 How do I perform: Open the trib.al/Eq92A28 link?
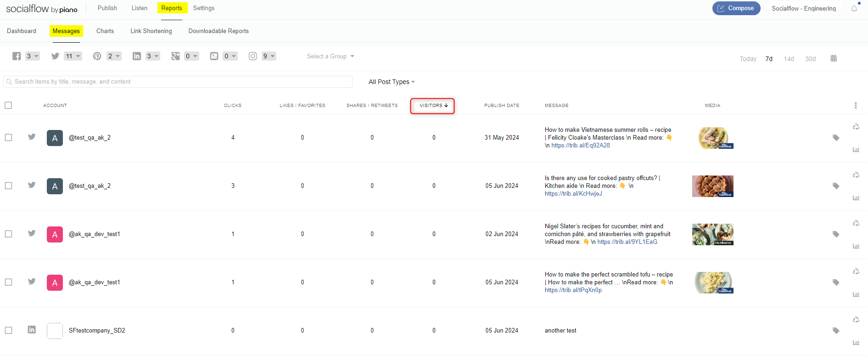[581, 145]
